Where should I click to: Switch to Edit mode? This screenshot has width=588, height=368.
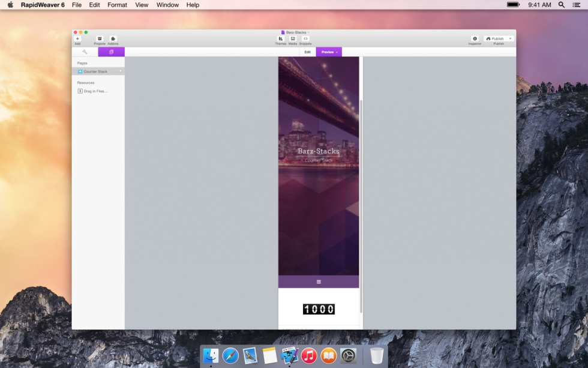pos(307,52)
